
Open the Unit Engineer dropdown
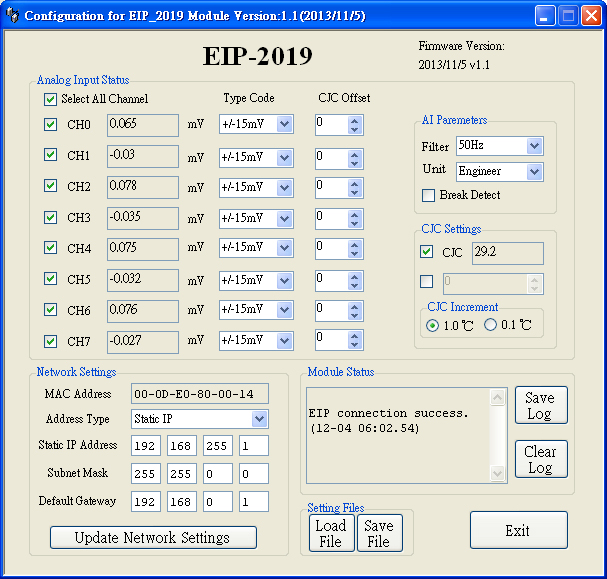pos(534,171)
